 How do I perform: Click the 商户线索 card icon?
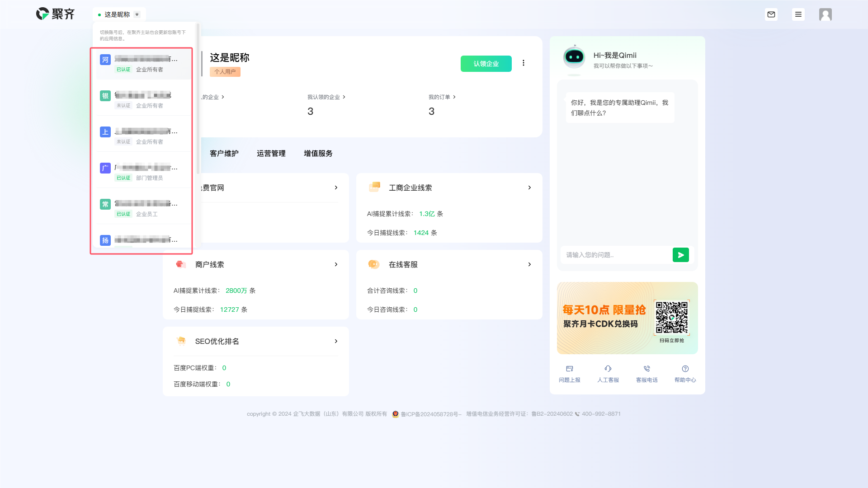181,264
